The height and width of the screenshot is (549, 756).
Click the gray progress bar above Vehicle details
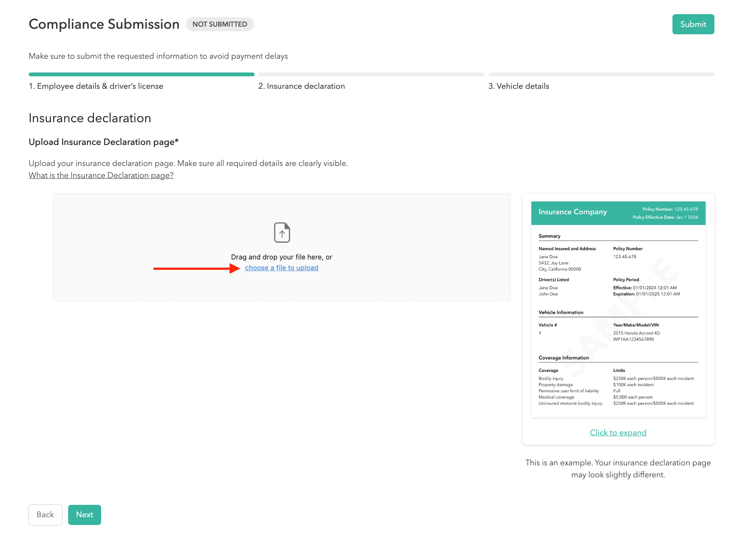[601, 75]
